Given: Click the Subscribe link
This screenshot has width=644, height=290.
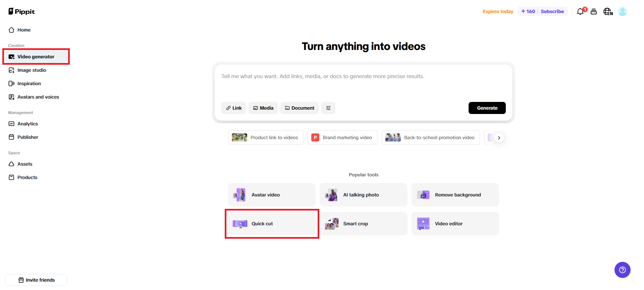Looking at the screenshot, I should pos(552,11).
